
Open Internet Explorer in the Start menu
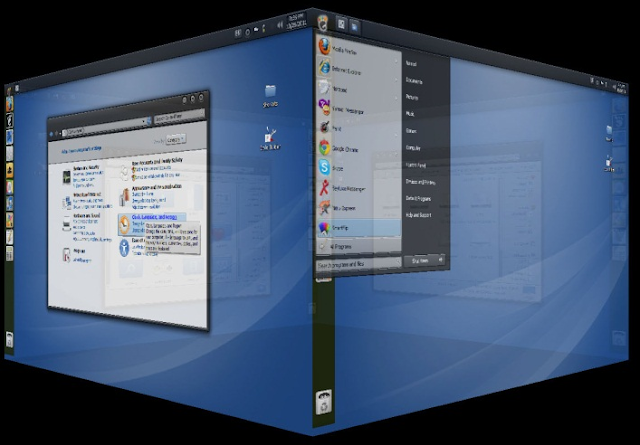coord(357,70)
